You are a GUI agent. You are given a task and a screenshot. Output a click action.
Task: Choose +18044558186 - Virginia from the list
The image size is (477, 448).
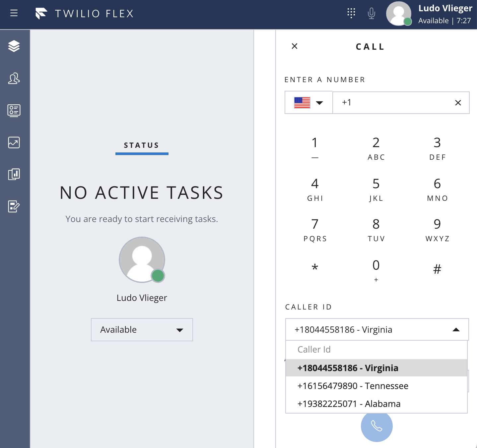(376, 368)
